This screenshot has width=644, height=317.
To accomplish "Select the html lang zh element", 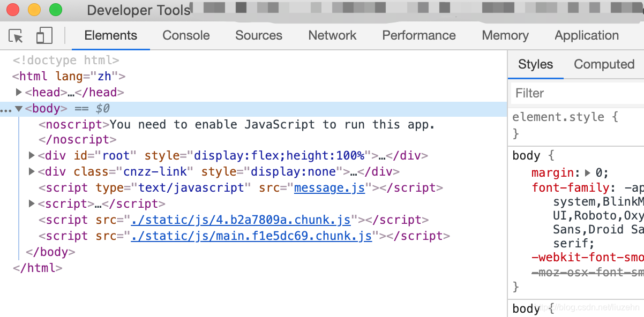I will click(x=69, y=77).
